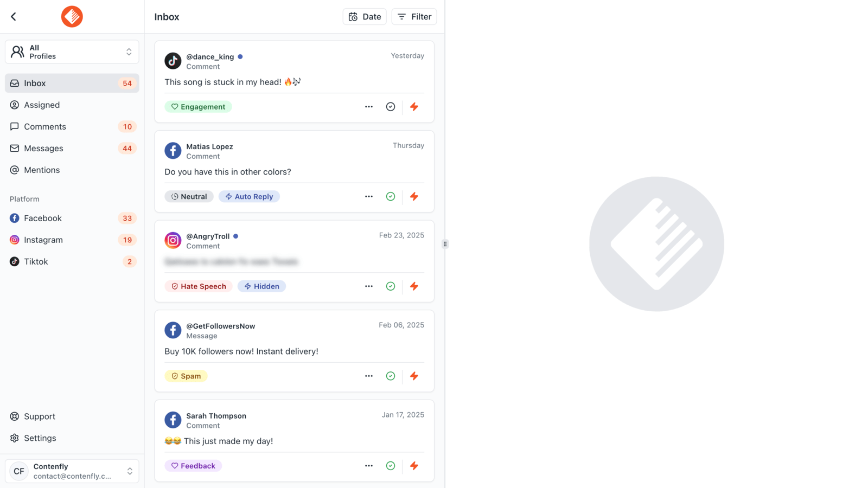Click lightning icon on Sarah Thompson comment
This screenshot has width=868, height=488.
coord(414,466)
